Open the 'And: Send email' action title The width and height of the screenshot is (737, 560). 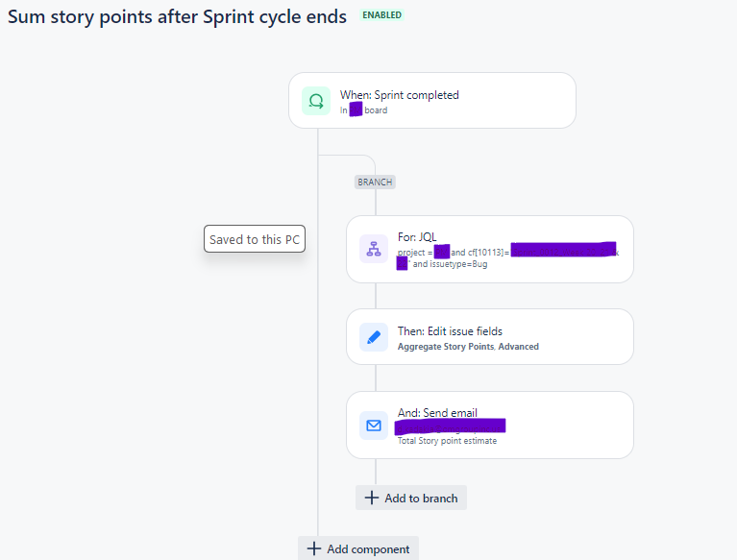(x=437, y=413)
